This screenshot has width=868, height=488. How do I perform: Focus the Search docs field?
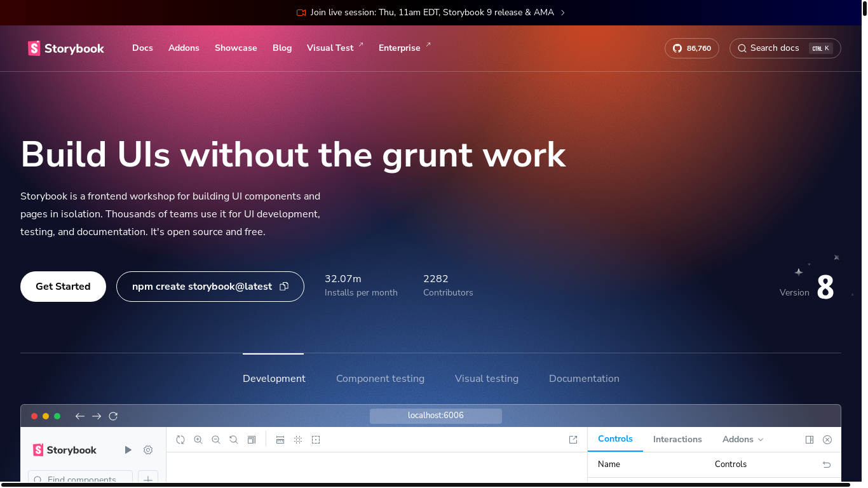click(x=785, y=48)
